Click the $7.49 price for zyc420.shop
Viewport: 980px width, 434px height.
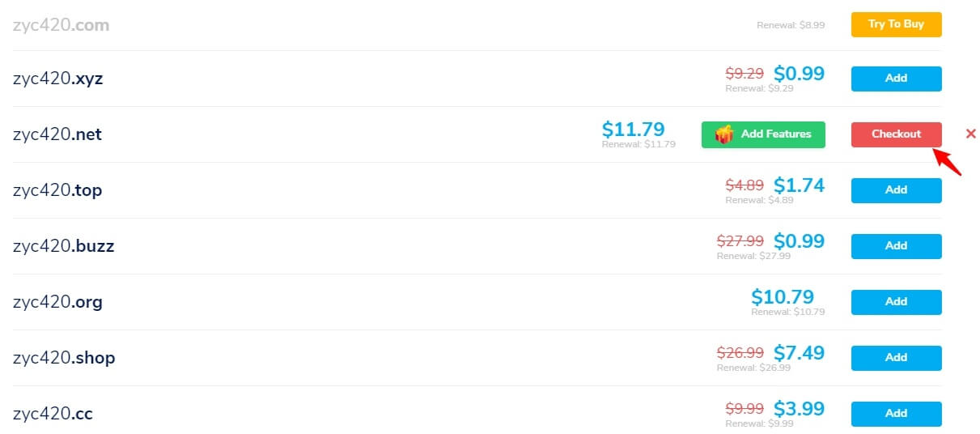click(799, 353)
